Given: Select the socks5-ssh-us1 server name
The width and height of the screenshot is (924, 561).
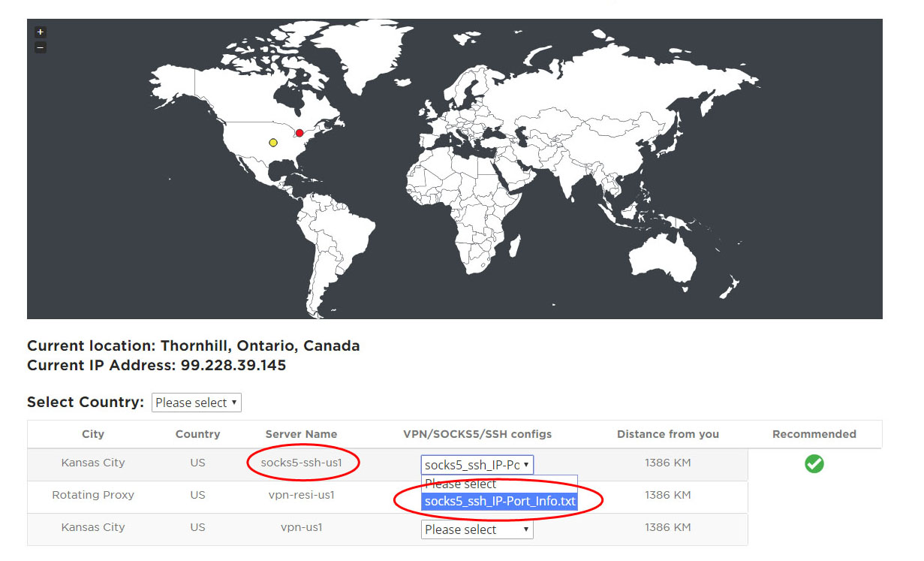Looking at the screenshot, I should 301,463.
